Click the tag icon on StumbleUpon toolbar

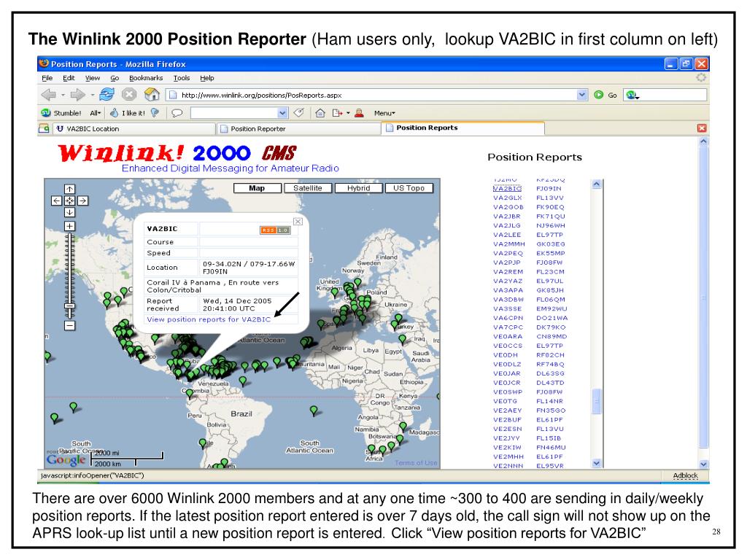(298, 113)
